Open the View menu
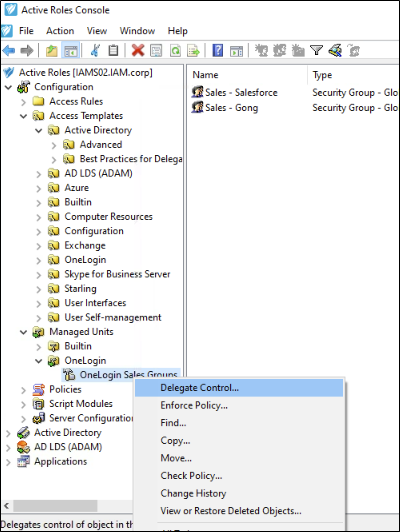 coord(97,31)
